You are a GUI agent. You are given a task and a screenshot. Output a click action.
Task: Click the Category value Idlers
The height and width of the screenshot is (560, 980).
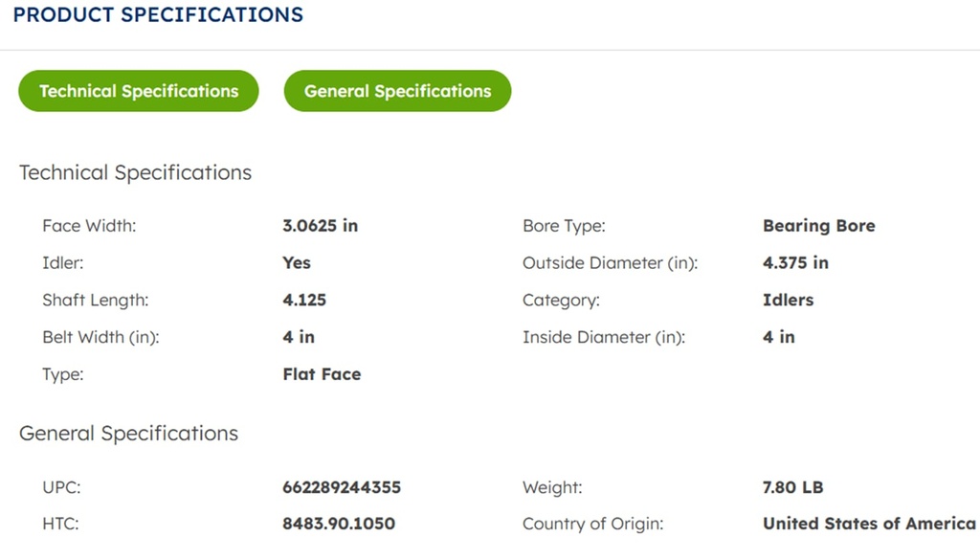coord(788,300)
